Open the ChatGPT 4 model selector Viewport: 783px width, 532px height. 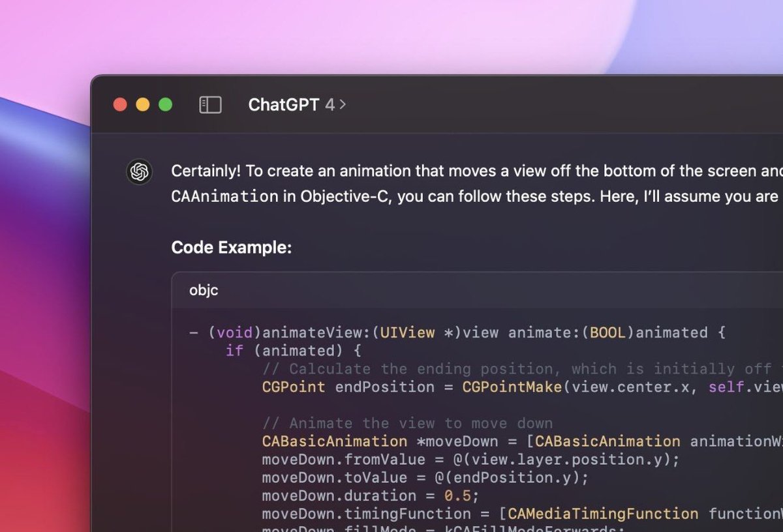click(297, 104)
